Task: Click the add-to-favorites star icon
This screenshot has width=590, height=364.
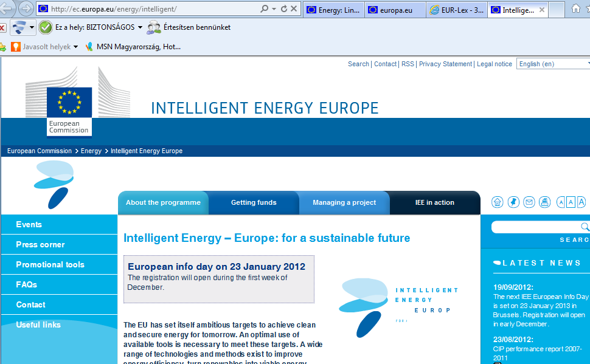Action: click(2, 47)
